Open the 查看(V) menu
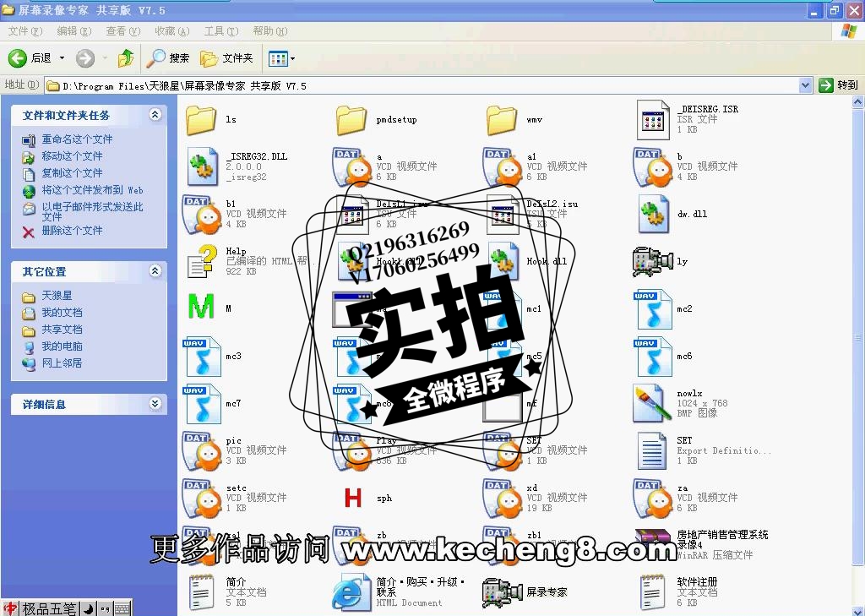The width and height of the screenshot is (865, 616). click(x=123, y=31)
